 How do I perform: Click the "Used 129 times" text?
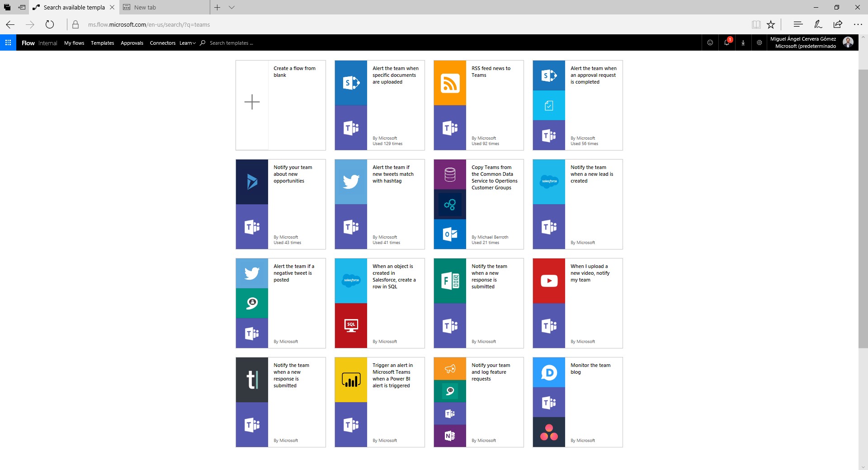coord(387,144)
